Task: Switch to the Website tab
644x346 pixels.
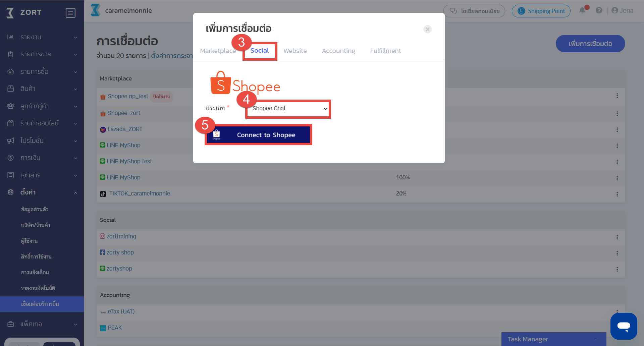Action: pyautogui.click(x=295, y=51)
